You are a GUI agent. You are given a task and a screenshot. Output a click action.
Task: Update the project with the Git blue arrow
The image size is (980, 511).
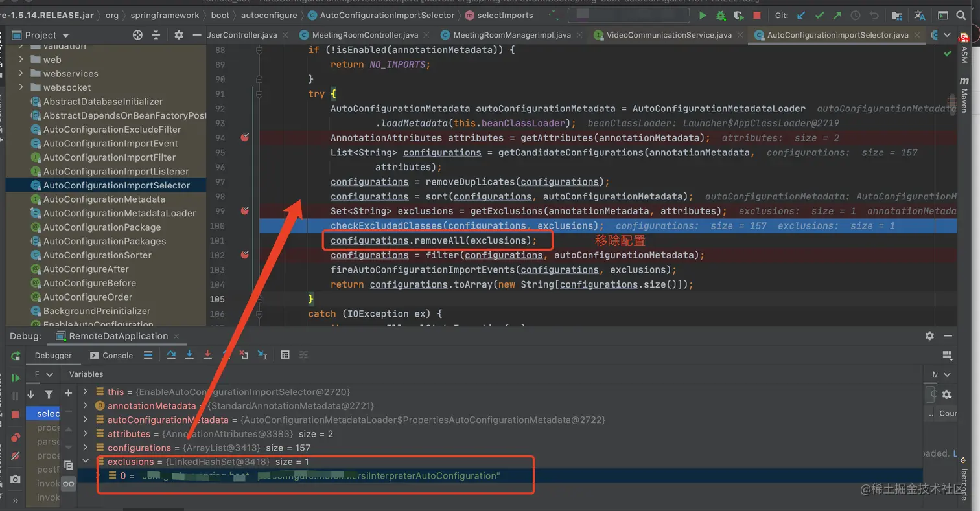[x=801, y=16]
